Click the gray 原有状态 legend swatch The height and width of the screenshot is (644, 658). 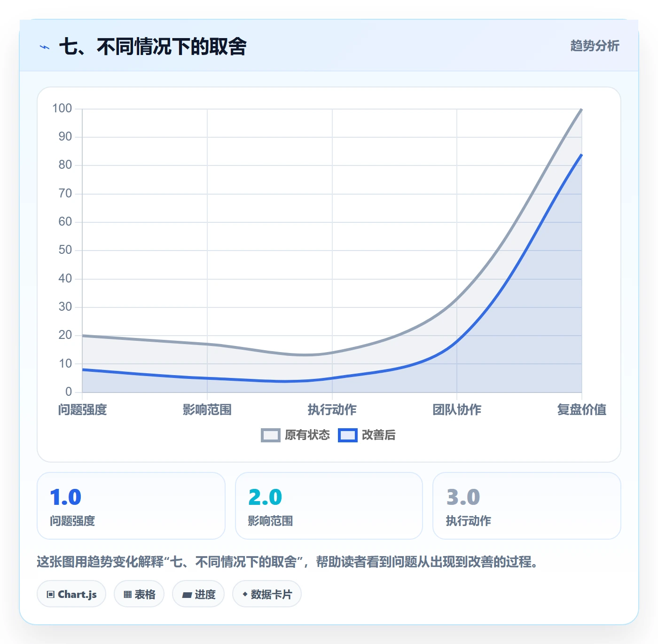tap(270, 435)
